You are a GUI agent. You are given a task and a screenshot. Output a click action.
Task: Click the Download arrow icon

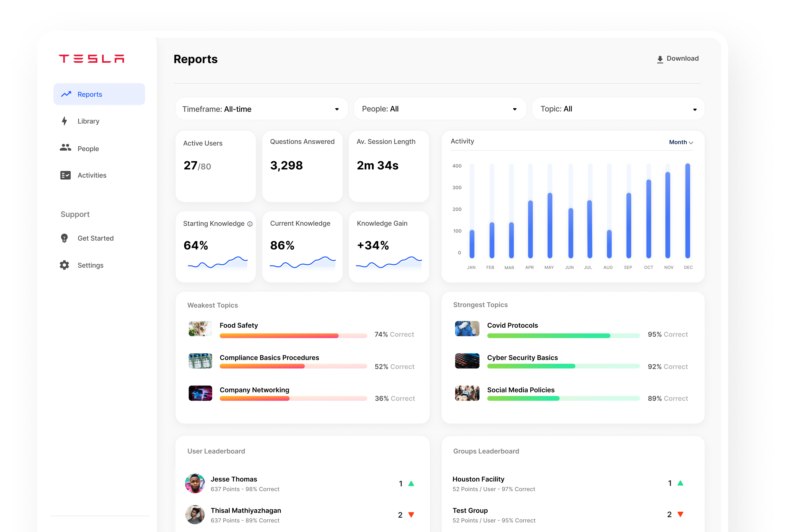coord(660,59)
